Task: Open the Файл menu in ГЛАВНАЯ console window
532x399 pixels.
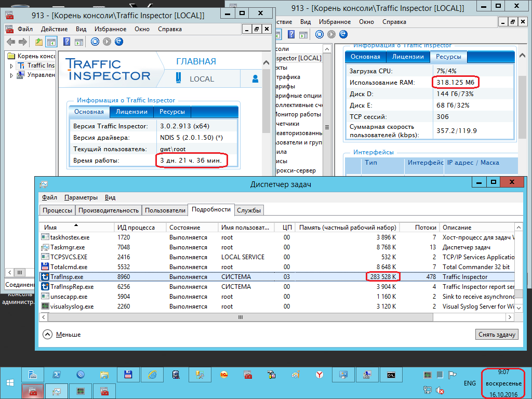Action: point(25,29)
